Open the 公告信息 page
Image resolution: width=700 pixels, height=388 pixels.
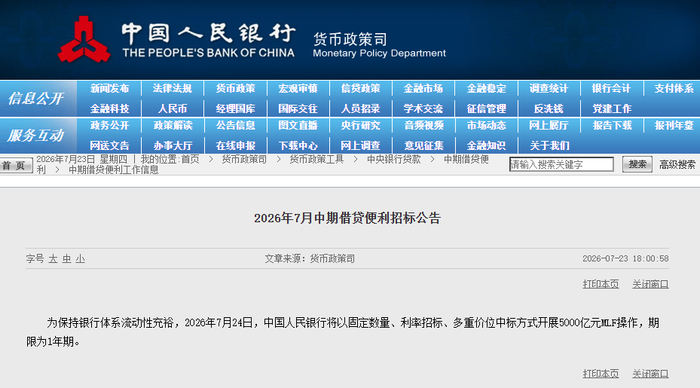[235, 125]
